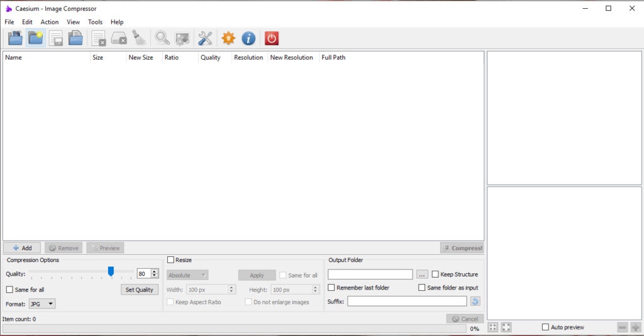644x336 pixels.
Task: Check resize Same for all box
Action: (282, 275)
